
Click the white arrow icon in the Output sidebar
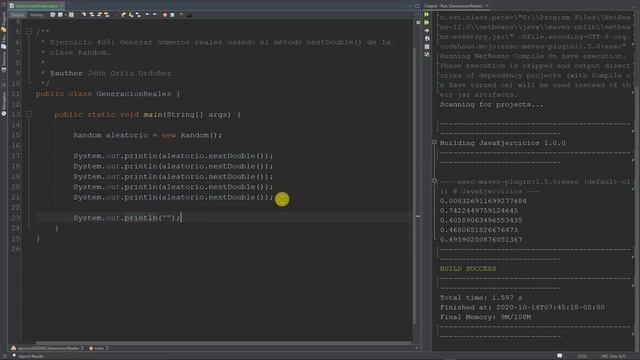[427, 31]
